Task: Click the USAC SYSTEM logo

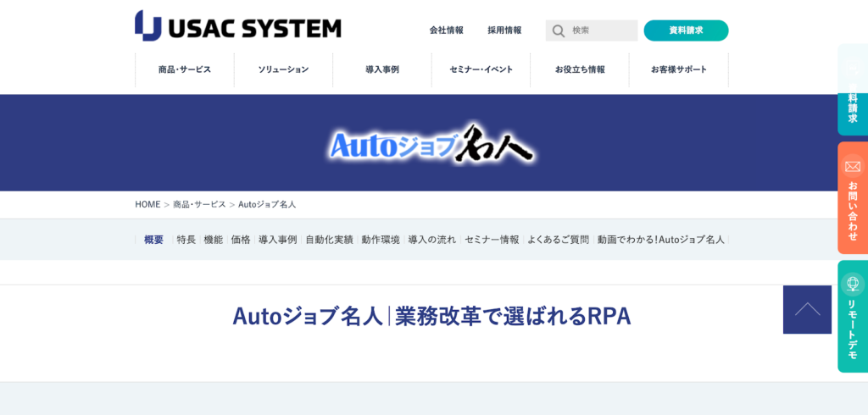Action: click(x=238, y=25)
